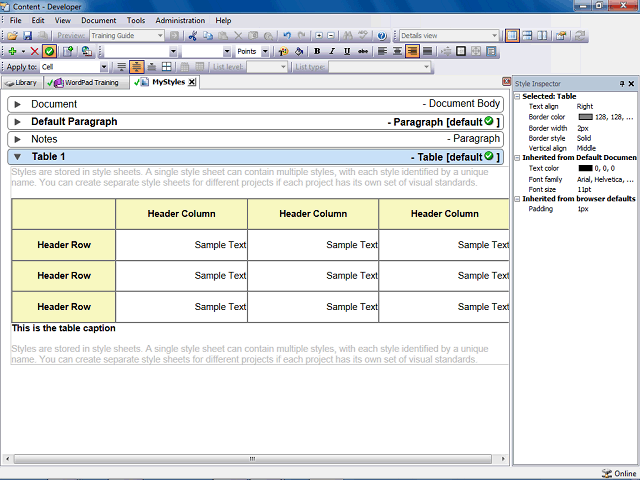Click the green plus Add style icon
This screenshot has height=480, width=640.
pos(13,51)
